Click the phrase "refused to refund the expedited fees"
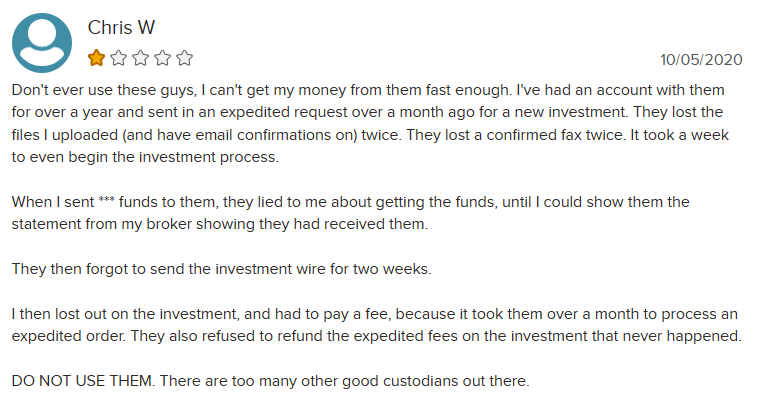 click(330, 336)
